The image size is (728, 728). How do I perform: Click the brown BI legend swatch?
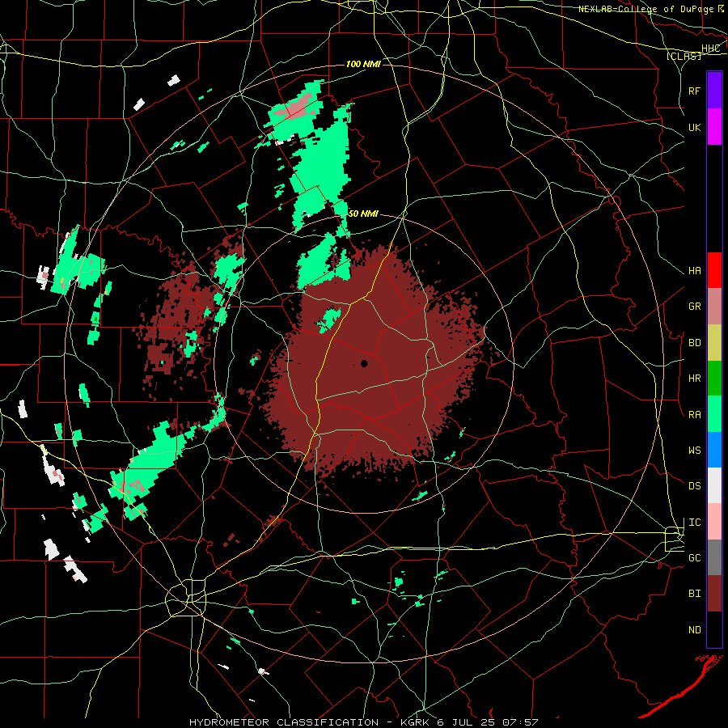pos(714,594)
